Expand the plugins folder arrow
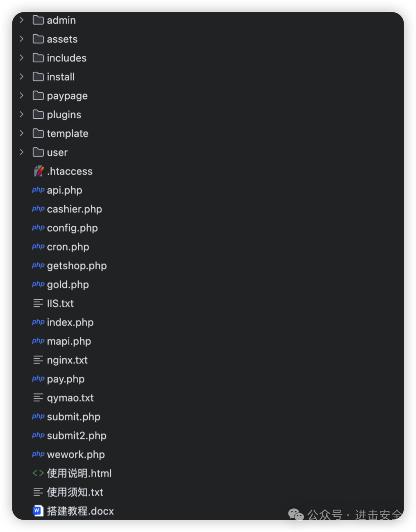This screenshot has width=416, height=532. coord(22,114)
